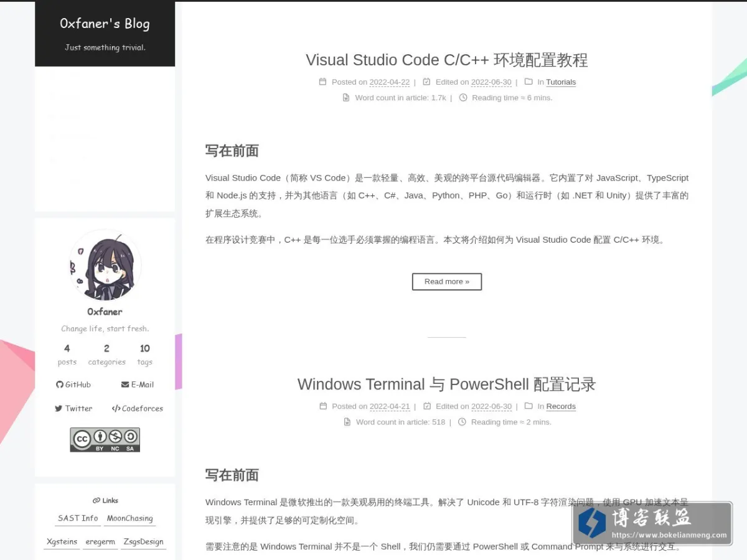Click the posted date 2022-04-22
This screenshot has width=747, height=560.
pos(390,82)
